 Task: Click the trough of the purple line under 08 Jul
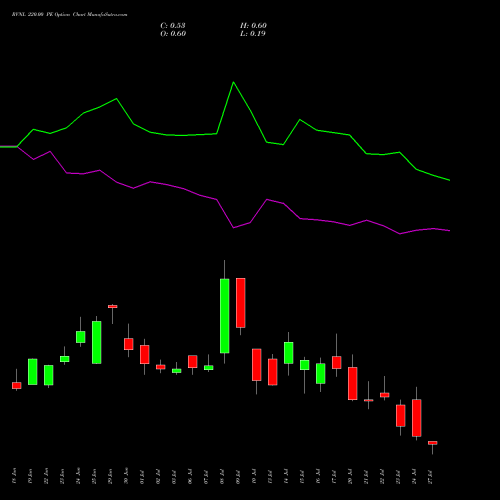point(233,228)
